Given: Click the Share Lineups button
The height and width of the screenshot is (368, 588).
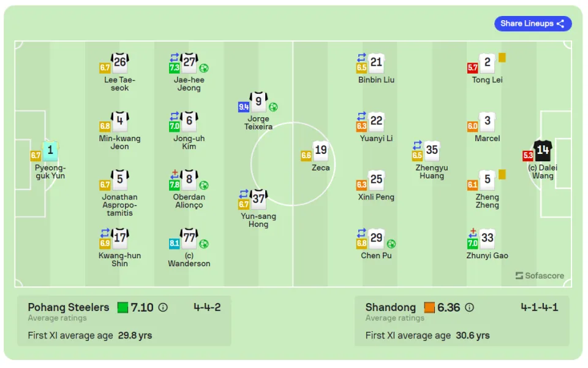Looking at the screenshot, I should [532, 24].
